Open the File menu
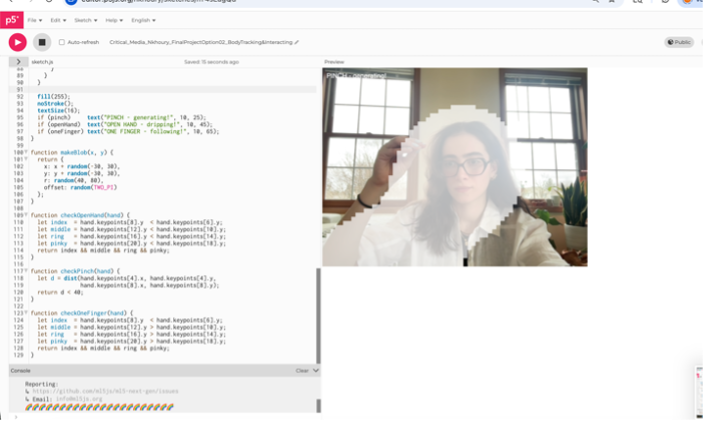 (x=35, y=20)
